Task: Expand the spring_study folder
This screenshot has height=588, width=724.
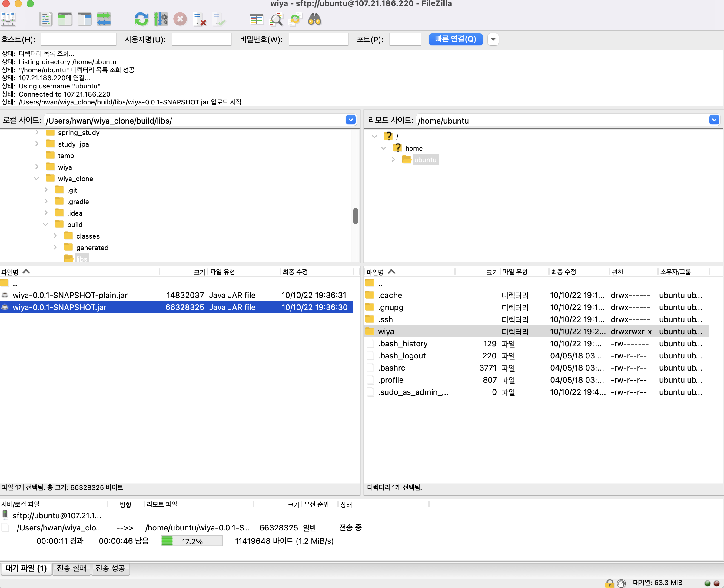Action: (37, 132)
